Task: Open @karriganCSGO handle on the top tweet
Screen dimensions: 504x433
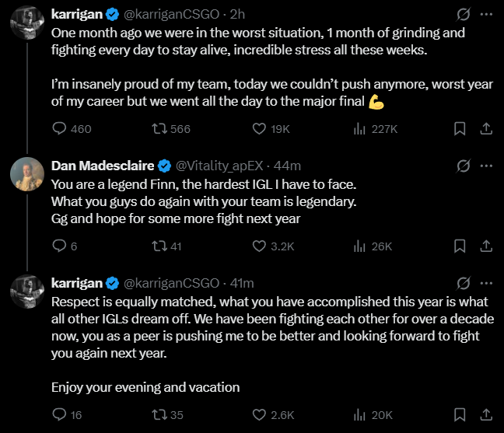Action: click(x=171, y=14)
